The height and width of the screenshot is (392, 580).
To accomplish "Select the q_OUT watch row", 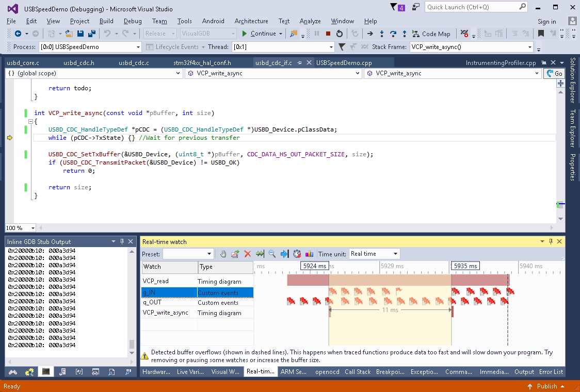I will [x=198, y=302].
